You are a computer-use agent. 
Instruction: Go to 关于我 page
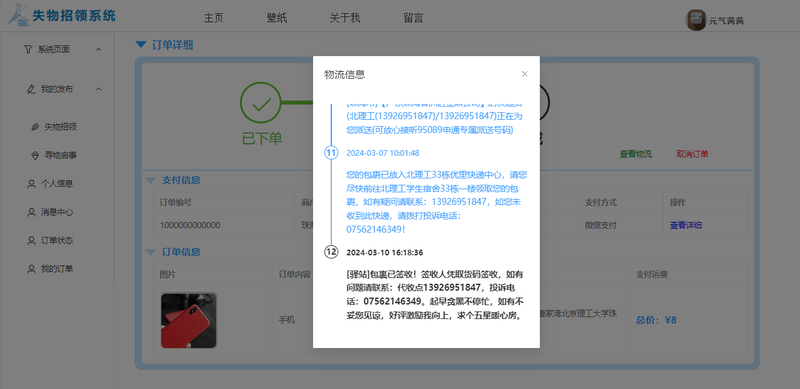345,18
